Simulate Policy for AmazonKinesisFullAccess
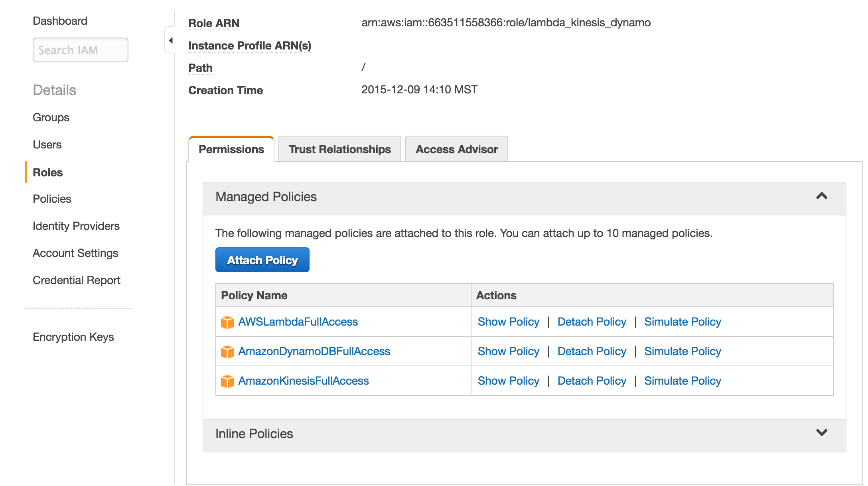868x486 pixels. pos(683,381)
